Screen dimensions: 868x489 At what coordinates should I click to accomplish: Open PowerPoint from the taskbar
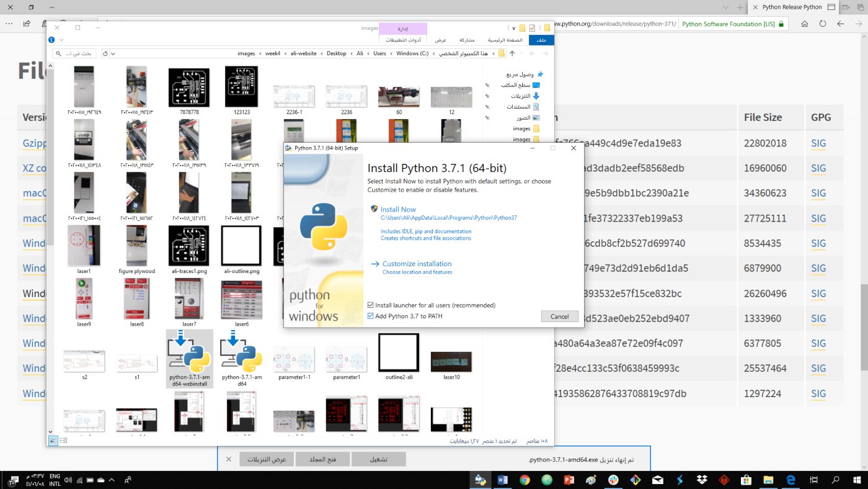(569, 480)
